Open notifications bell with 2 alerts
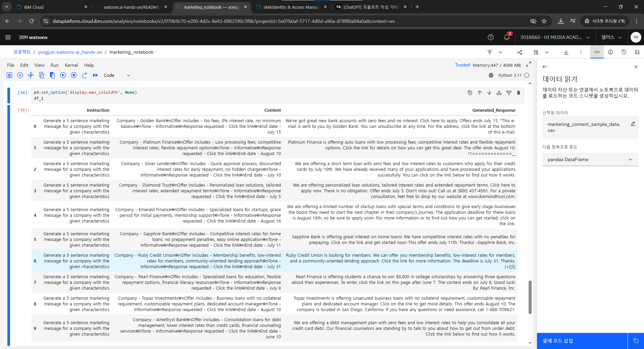 (507, 37)
